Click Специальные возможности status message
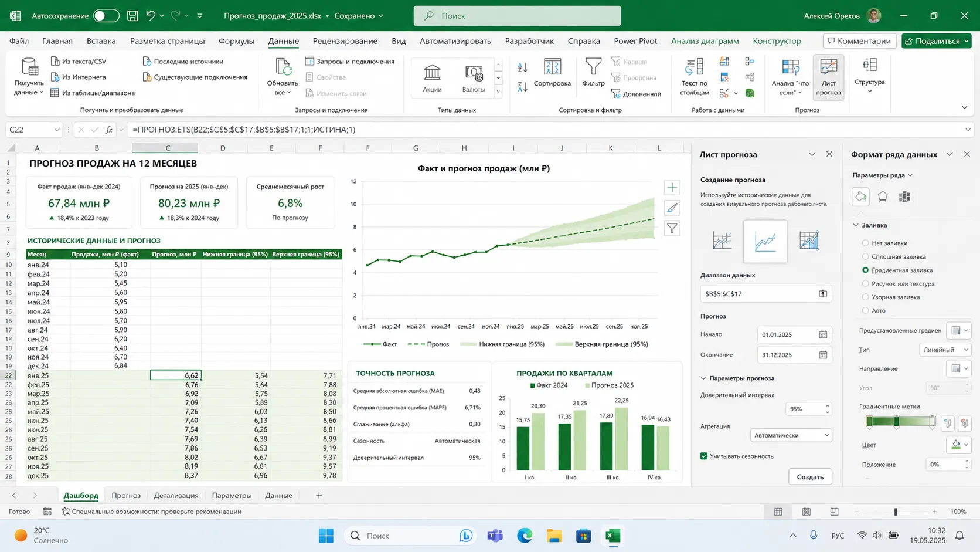The height and width of the screenshot is (552, 980). pyautogui.click(x=151, y=512)
